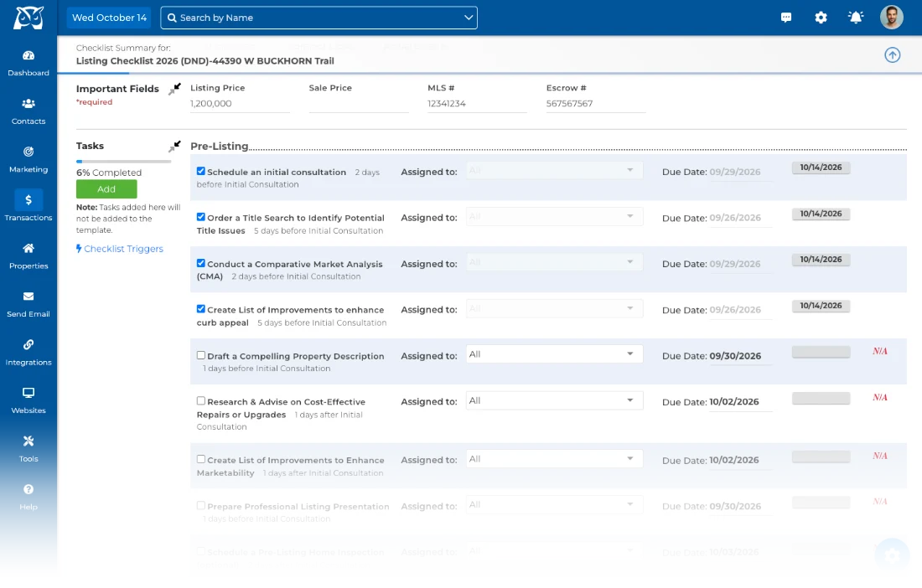Check Research & Advise on Cost-Effective Repairs task
922x588 pixels.
(201, 400)
